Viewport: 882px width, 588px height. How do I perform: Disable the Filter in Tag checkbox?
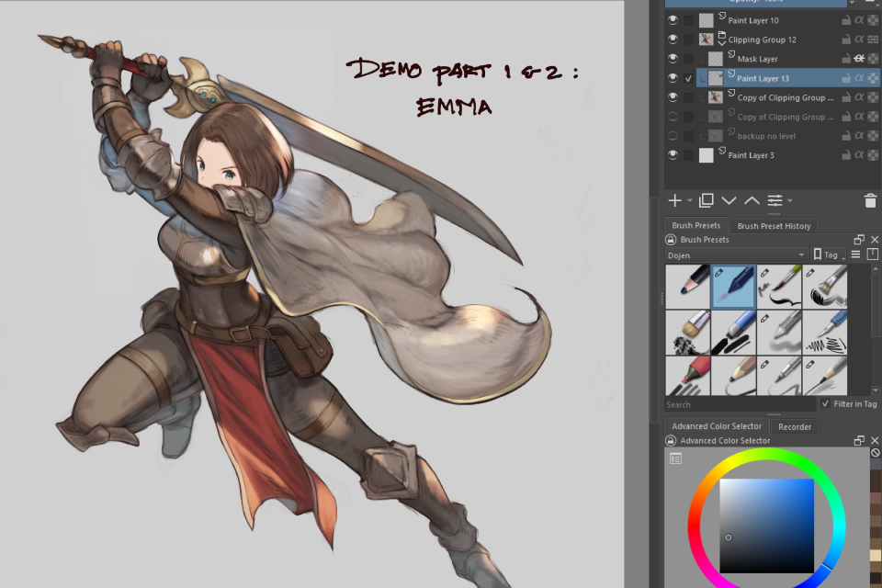(825, 404)
